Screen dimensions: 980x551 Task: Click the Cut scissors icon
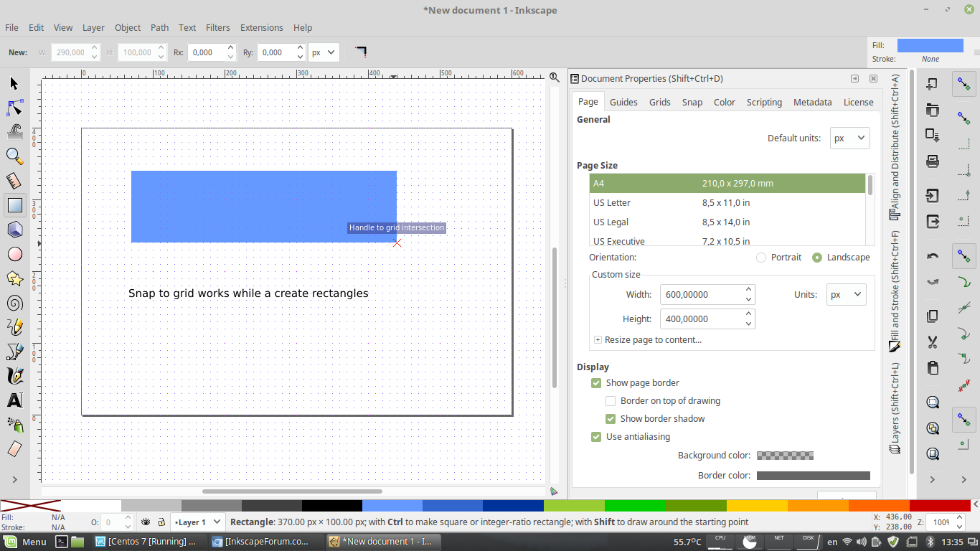pyautogui.click(x=933, y=342)
